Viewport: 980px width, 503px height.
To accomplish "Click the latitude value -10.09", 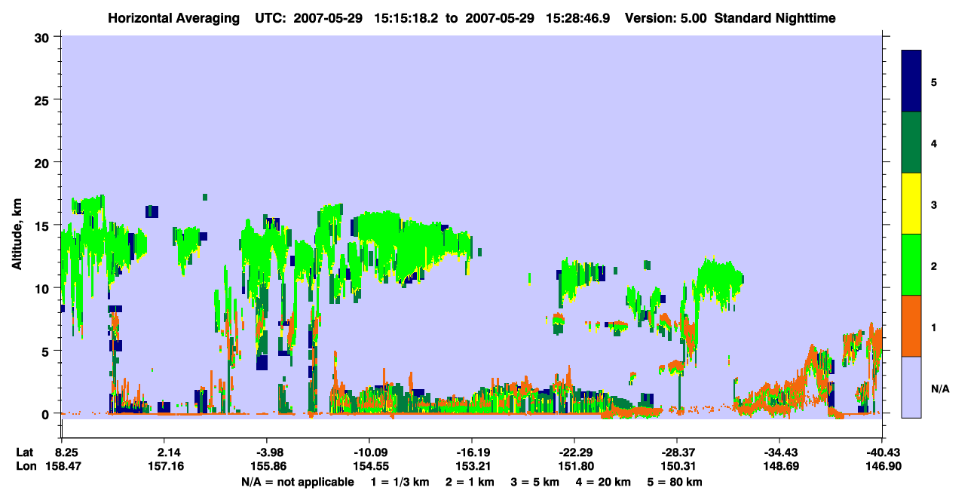I will pos(369,452).
